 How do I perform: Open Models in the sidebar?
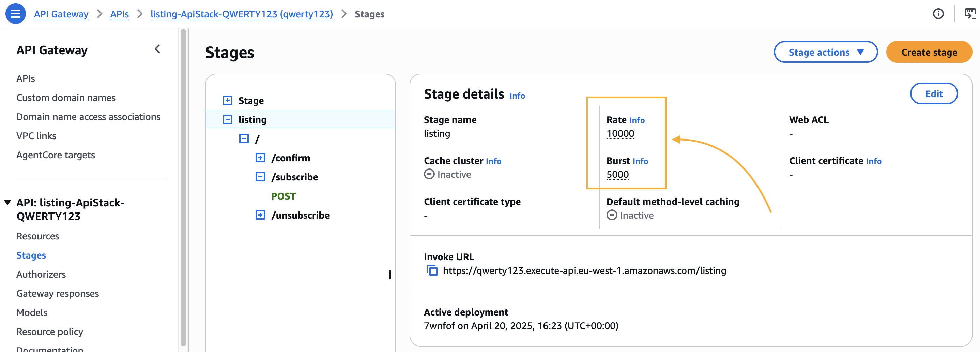coord(32,312)
